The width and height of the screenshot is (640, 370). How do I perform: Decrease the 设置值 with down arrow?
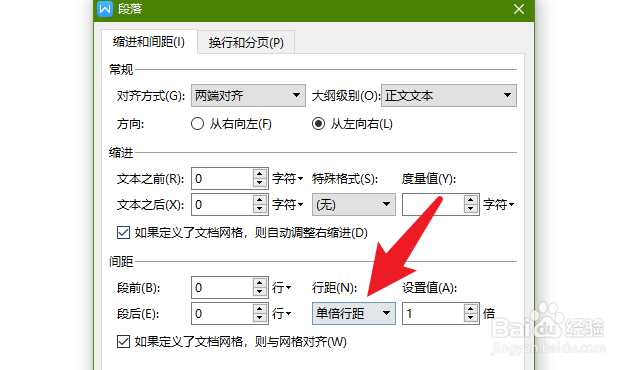(x=471, y=318)
